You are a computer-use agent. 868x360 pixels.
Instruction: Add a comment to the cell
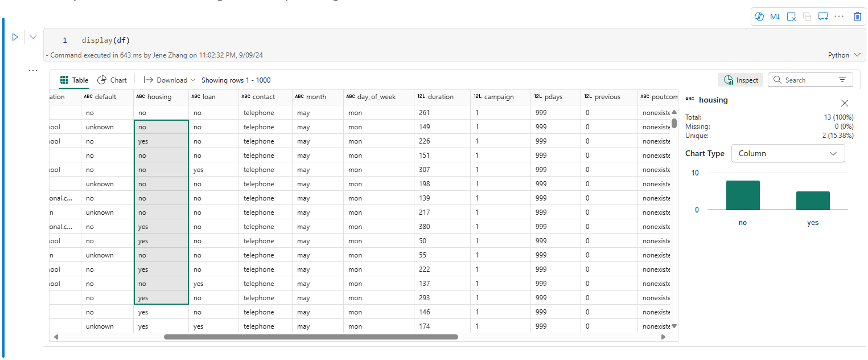coord(822,17)
